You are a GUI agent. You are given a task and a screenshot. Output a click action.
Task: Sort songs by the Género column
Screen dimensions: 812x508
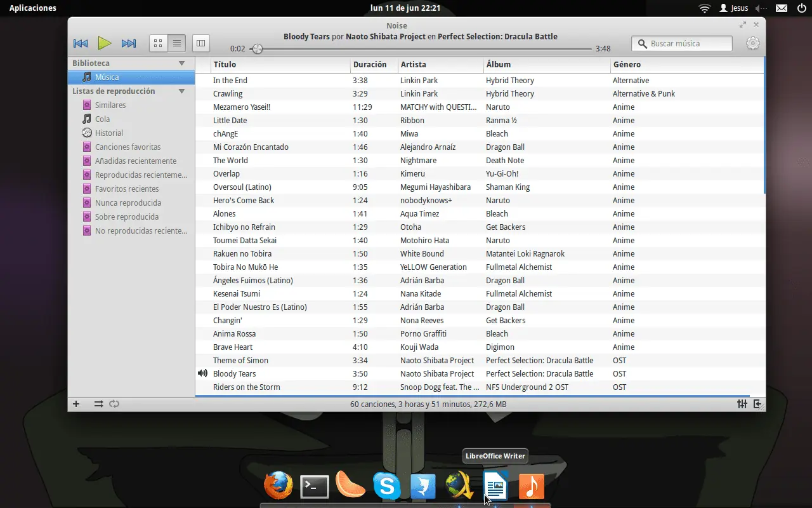click(x=686, y=64)
